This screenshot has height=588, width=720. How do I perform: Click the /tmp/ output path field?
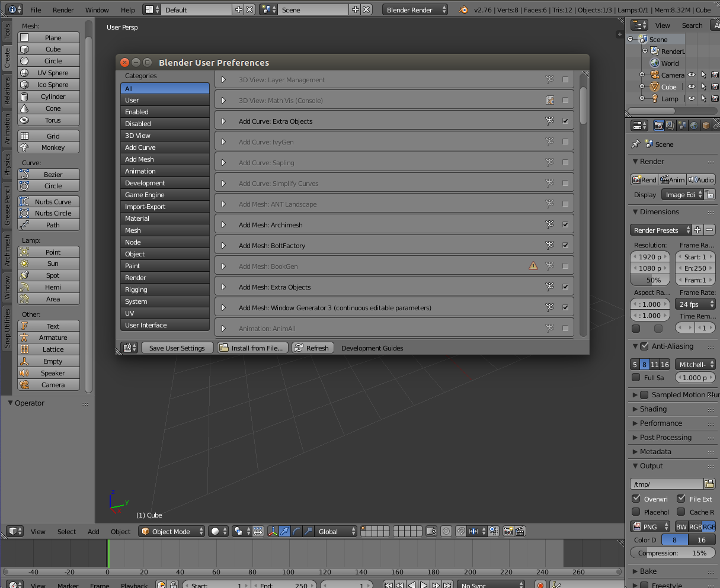click(666, 484)
